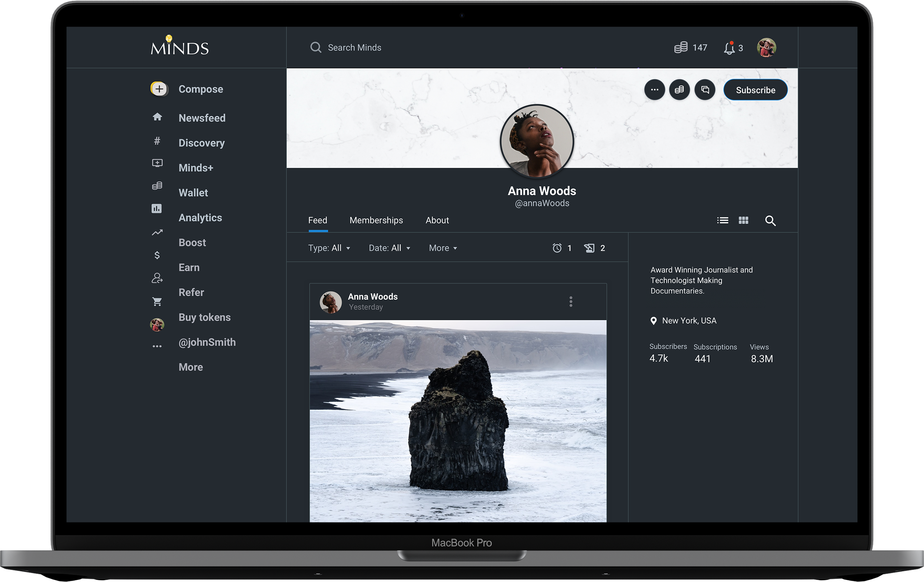924x582 pixels.
Task: Click the wire tokens button on banner
Action: (x=679, y=90)
